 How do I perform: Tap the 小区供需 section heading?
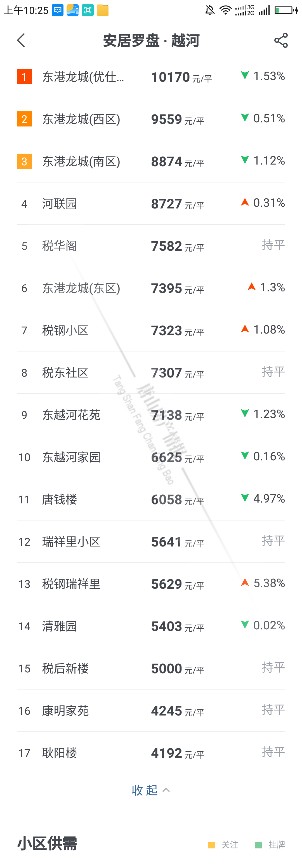click(47, 843)
